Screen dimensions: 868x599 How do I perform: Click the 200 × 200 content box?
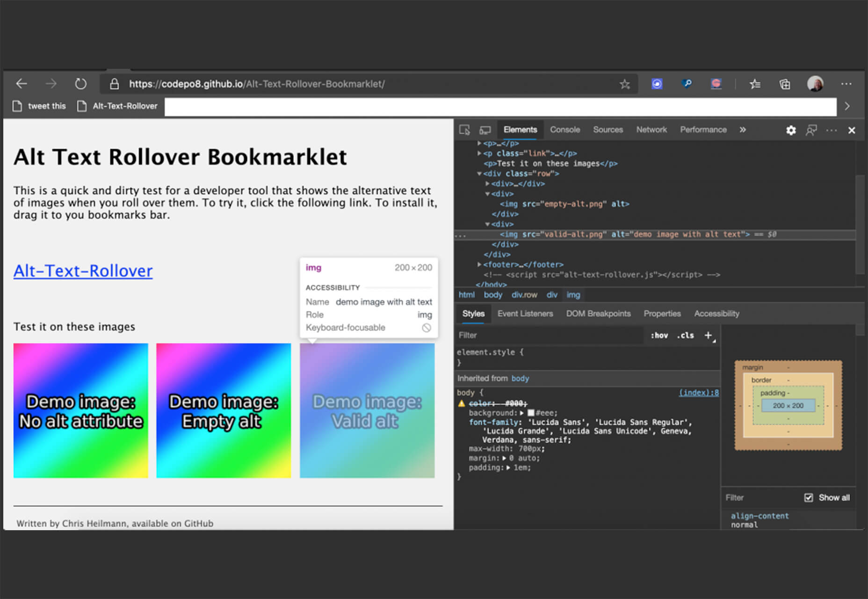click(788, 405)
